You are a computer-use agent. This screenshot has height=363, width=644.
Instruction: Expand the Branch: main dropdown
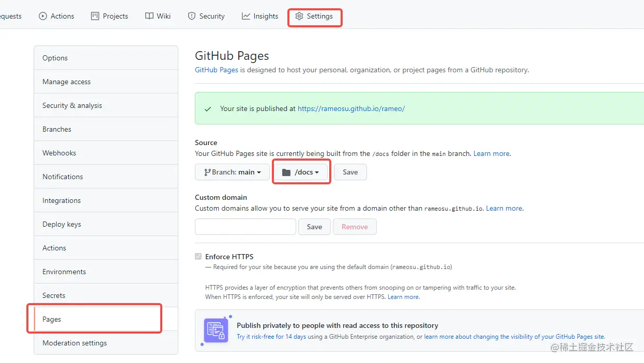click(232, 172)
